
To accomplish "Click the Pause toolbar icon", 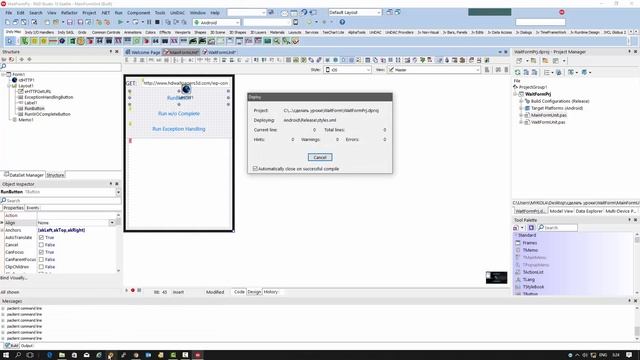I will pos(149,22).
